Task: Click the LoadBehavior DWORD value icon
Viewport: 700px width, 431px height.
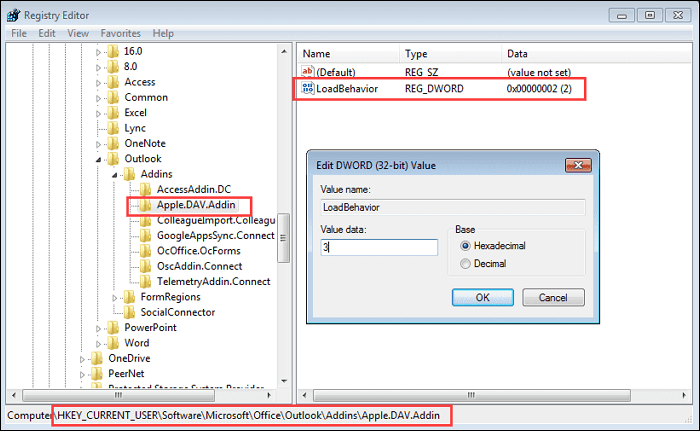Action: click(308, 90)
